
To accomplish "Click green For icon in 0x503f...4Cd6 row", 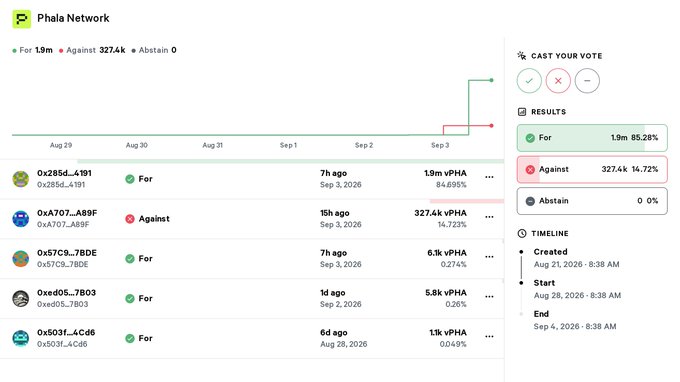I will (130, 339).
